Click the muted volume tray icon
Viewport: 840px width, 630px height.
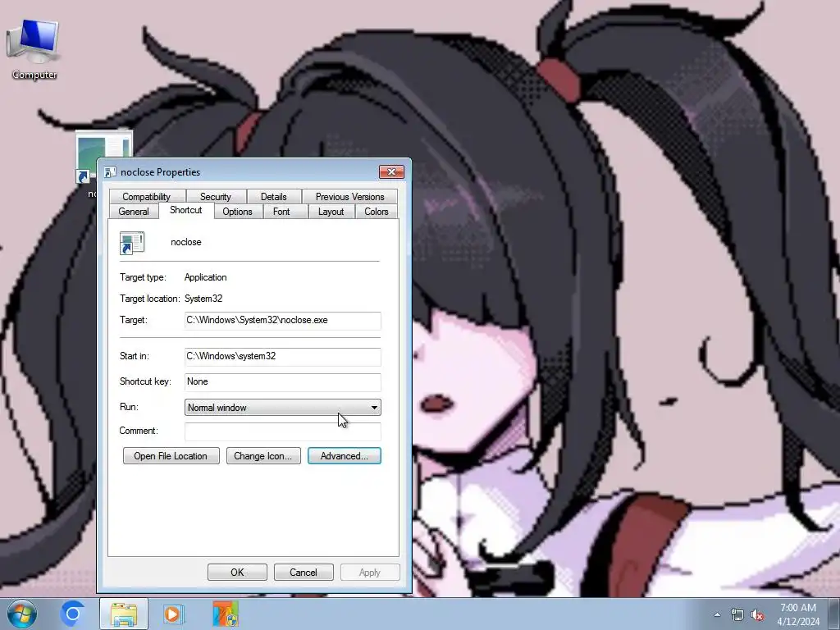[757, 614]
